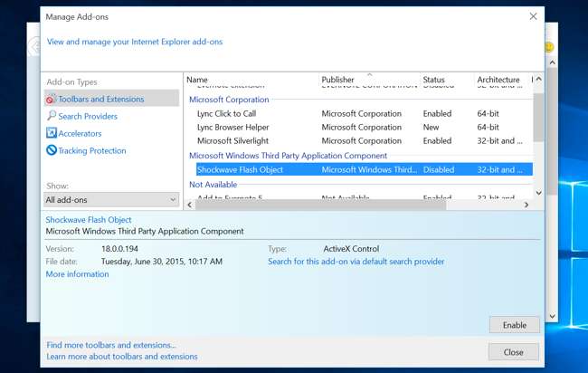Viewport: 588px width, 373px height.
Task: Close the Manage Add-ons dialog with X
Action: pyautogui.click(x=533, y=16)
